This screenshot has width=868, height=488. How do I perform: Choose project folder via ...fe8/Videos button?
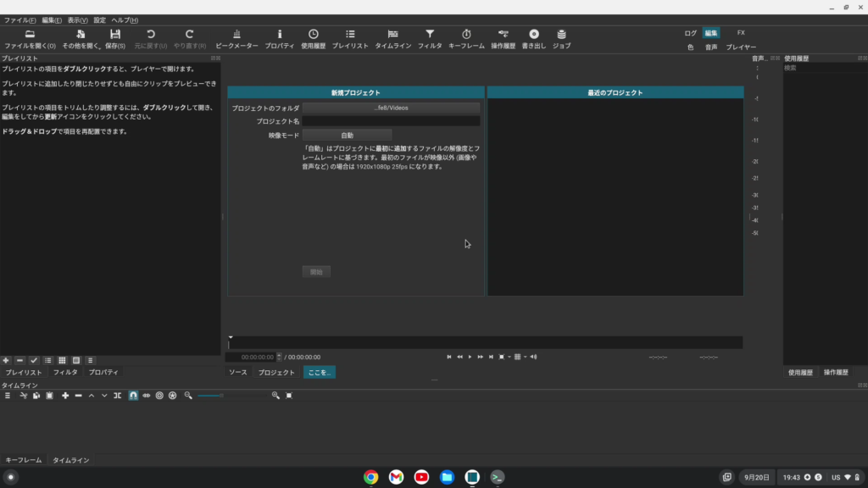[391, 108]
